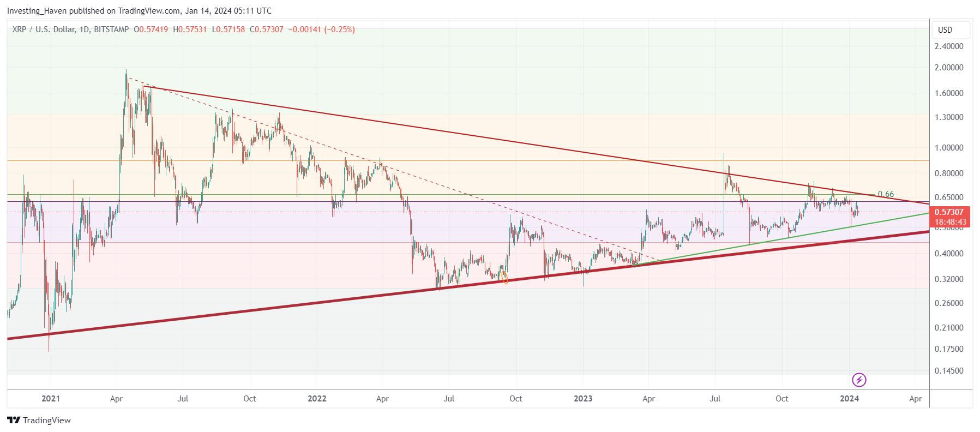Click the 0.66 resistance level label
This screenshot has height=432, width=980.
[886, 194]
